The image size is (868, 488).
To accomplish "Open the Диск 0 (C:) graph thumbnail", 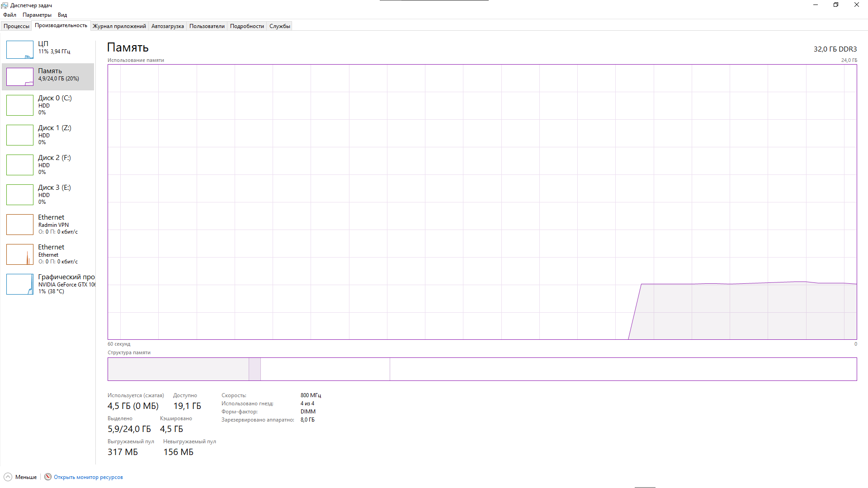I will pyautogui.click(x=20, y=105).
